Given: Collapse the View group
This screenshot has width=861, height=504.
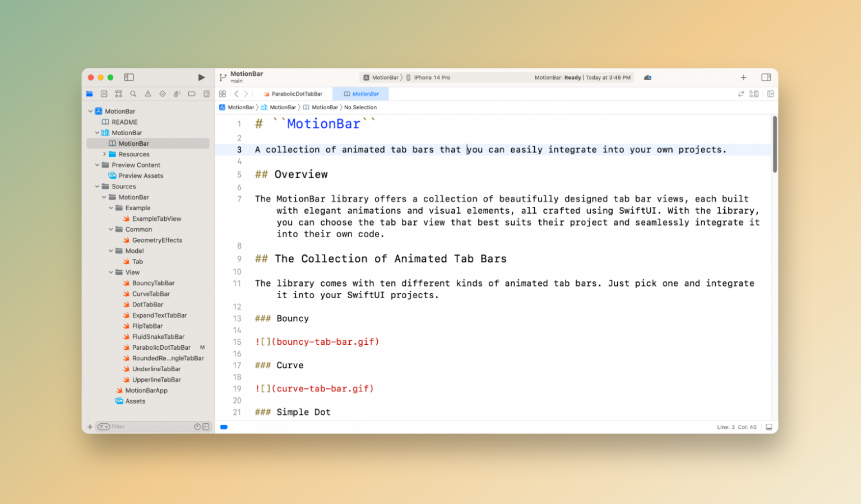Looking at the screenshot, I should click(112, 272).
